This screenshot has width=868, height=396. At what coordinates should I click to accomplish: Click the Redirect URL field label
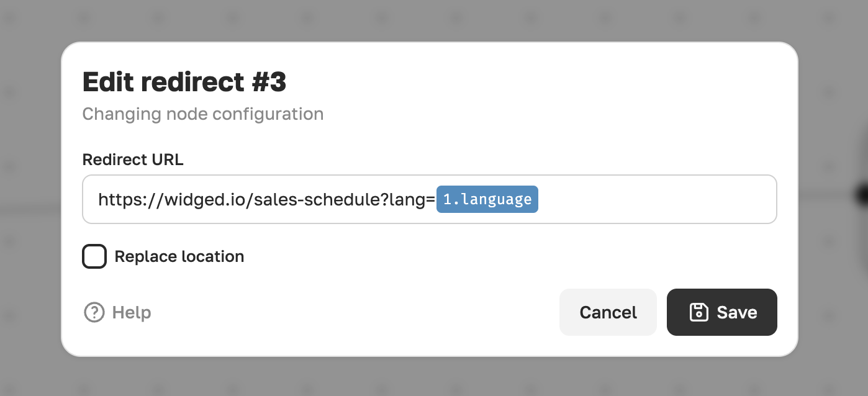point(133,160)
